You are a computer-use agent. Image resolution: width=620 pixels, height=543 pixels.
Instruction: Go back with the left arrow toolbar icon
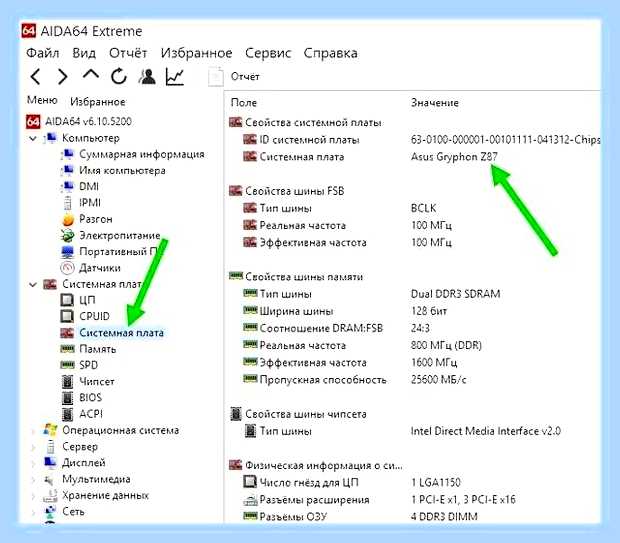tap(36, 76)
